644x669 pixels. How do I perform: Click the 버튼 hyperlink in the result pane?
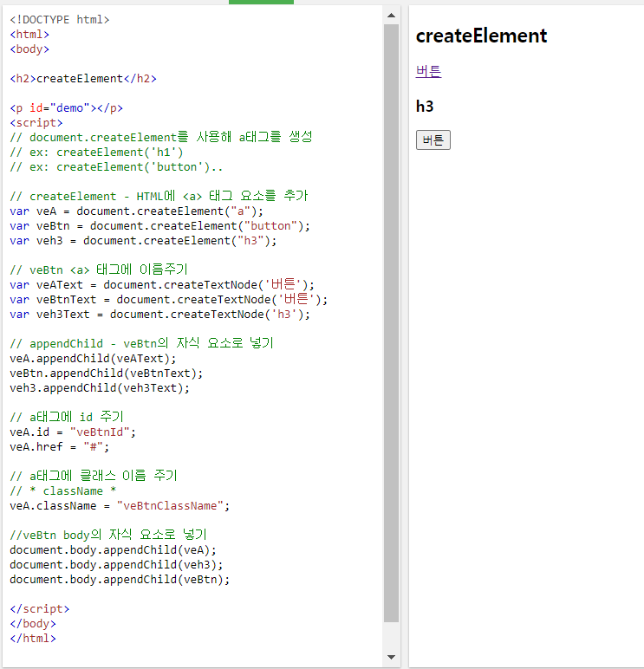(428, 71)
